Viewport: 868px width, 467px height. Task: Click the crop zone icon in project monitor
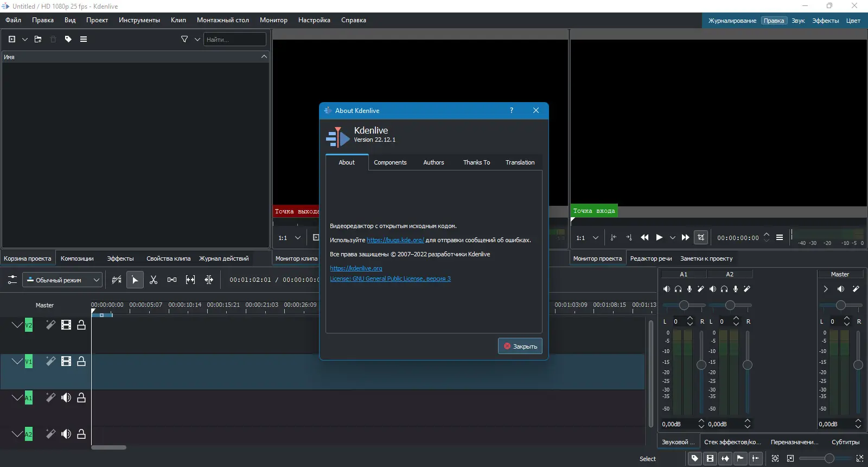(x=701, y=237)
